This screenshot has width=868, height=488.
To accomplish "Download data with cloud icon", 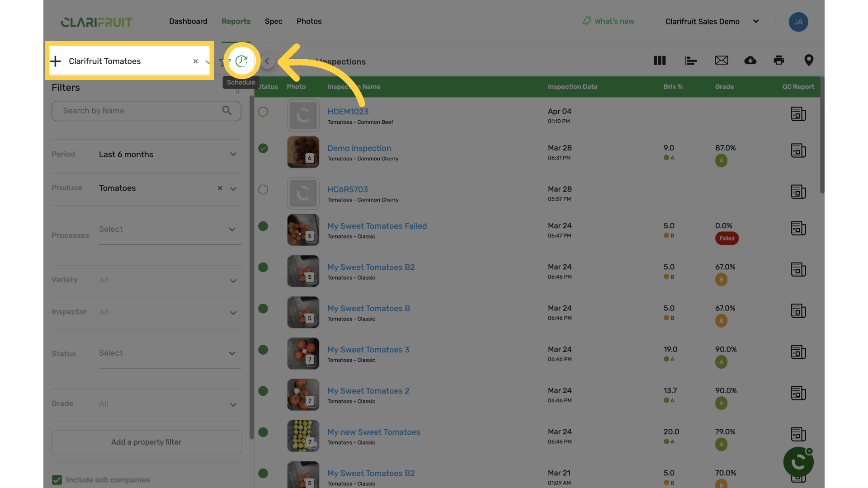I will tap(750, 60).
